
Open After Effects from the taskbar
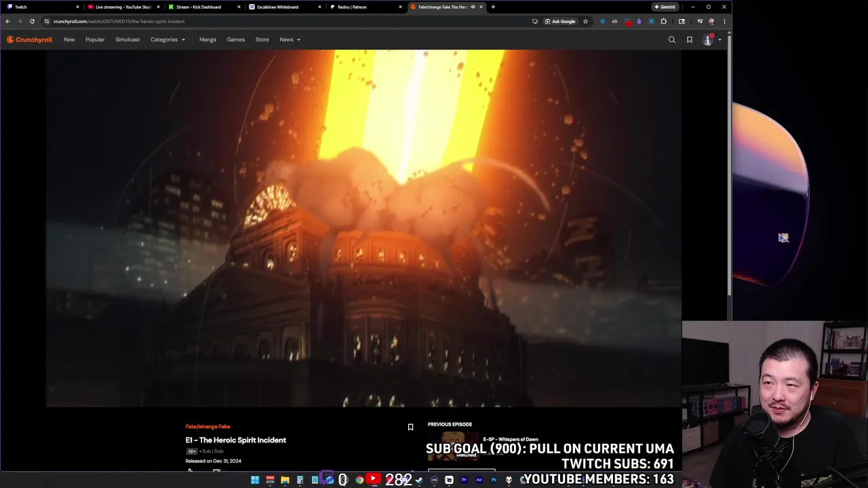[x=479, y=480]
